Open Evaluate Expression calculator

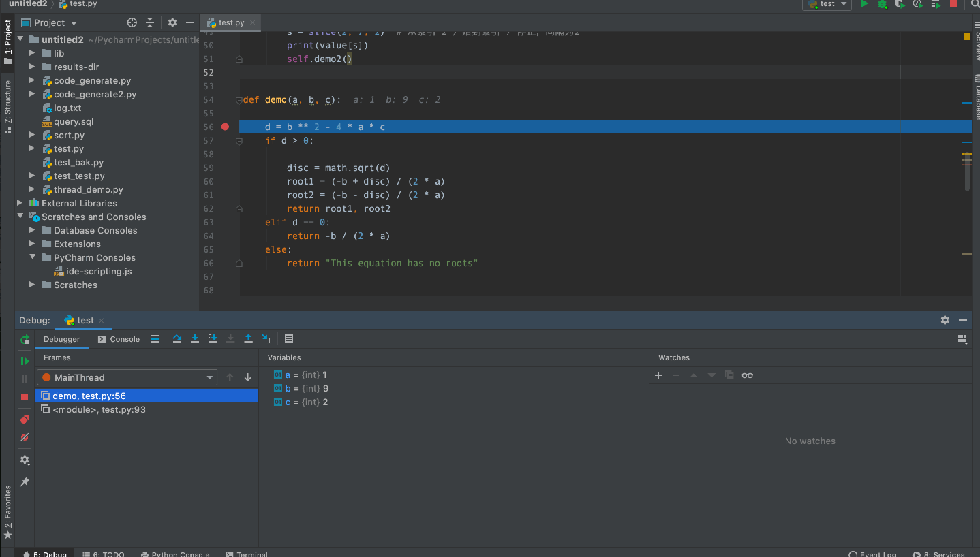(x=289, y=338)
